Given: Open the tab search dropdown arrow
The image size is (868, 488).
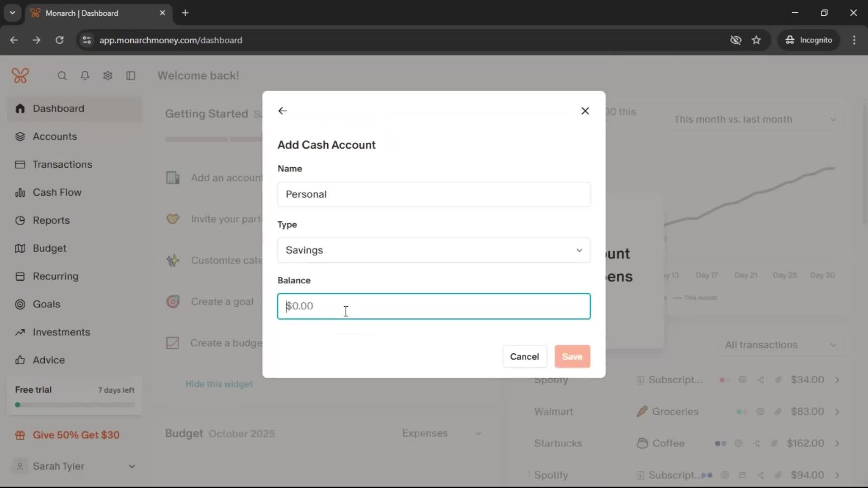Looking at the screenshot, I should (13, 13).
